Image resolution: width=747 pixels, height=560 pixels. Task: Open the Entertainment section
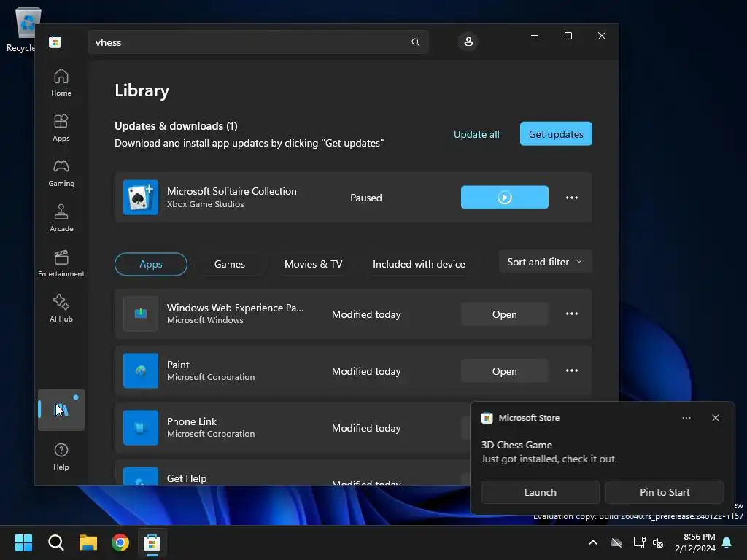[61, 263]
